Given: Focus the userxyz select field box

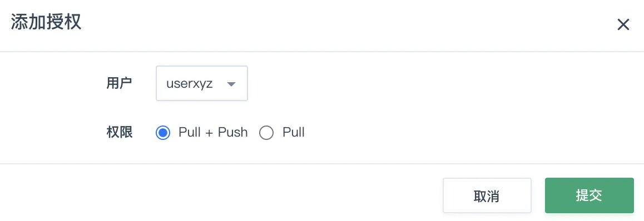Looking at the screenshot, I should pyautogui.click(x=202, y=83).
